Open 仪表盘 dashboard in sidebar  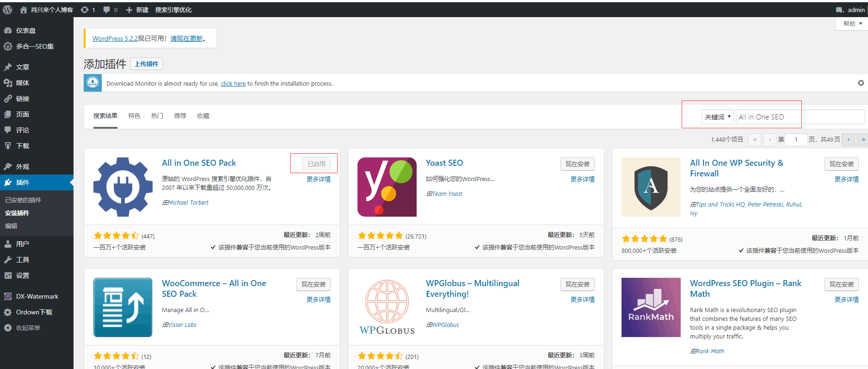click(x=37, y=31)
